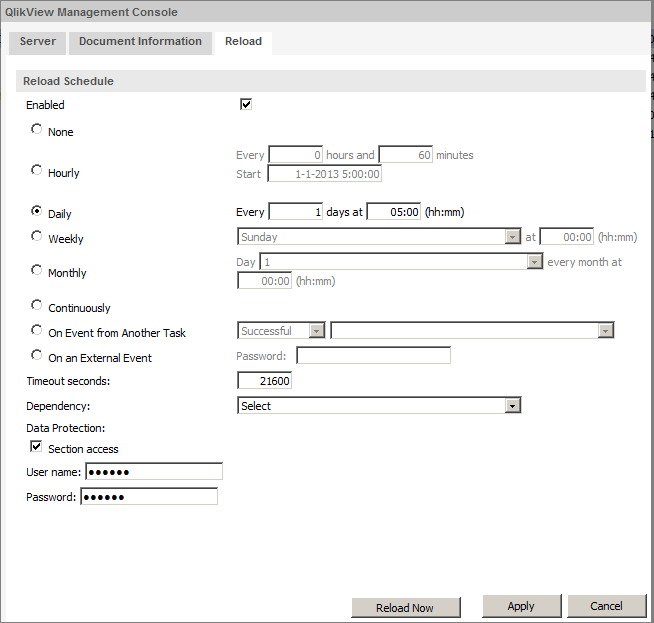The image size is (654, 623).
Task: Select the Reload tab
Action: point(243,42)
